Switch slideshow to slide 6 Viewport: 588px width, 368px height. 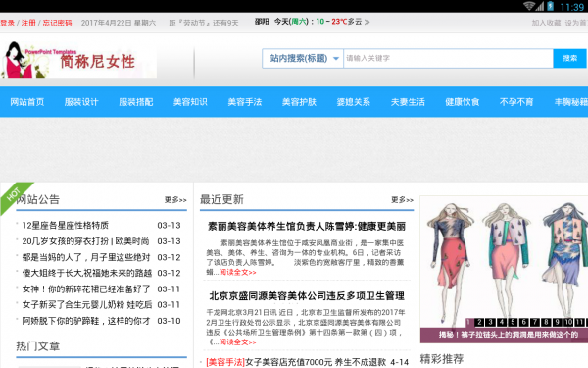point(524,322)
